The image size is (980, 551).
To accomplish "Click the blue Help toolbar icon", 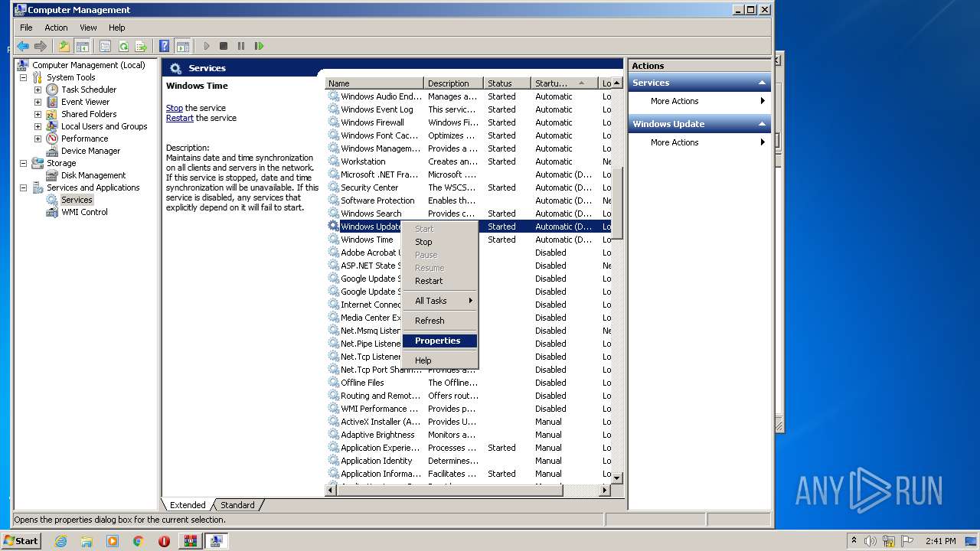I will pyautogui.click(x=164, y=46).
